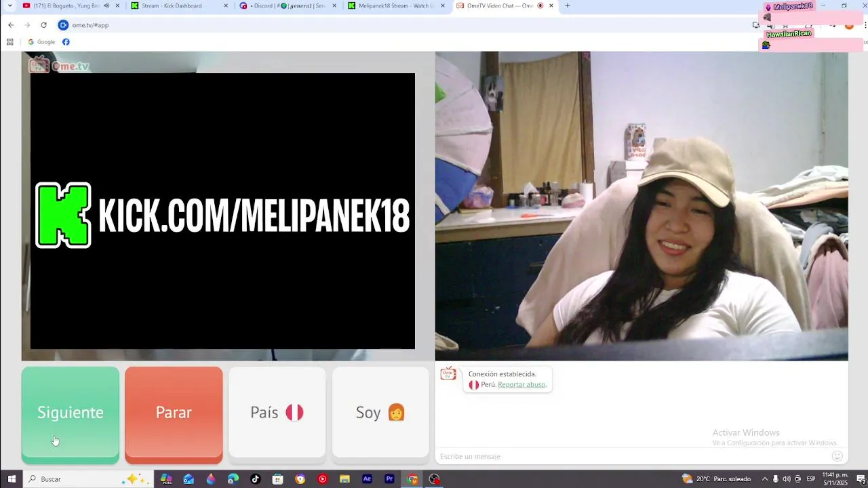Show hidden system tray icons
This screenshot has width=868, height=488.
765,479
